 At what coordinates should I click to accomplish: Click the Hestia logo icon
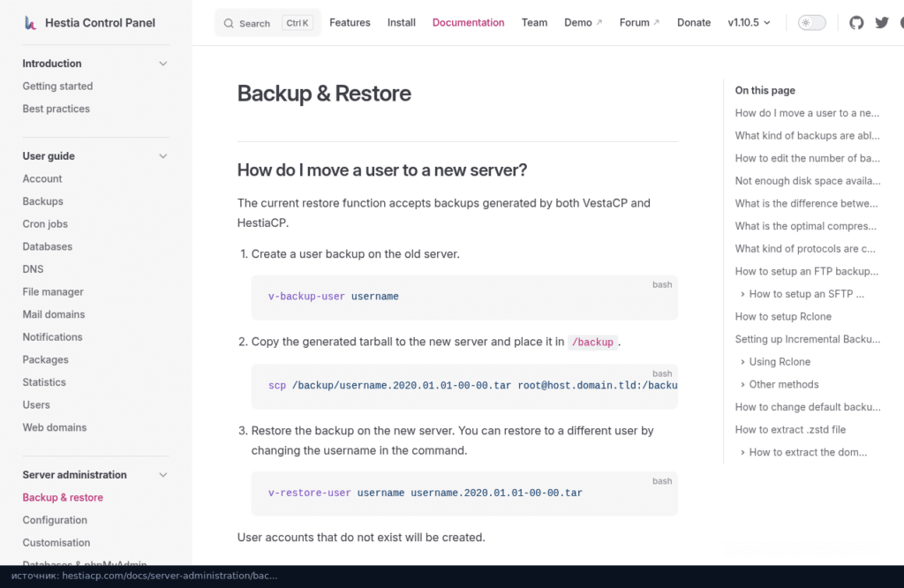click(x=30, y=23)
